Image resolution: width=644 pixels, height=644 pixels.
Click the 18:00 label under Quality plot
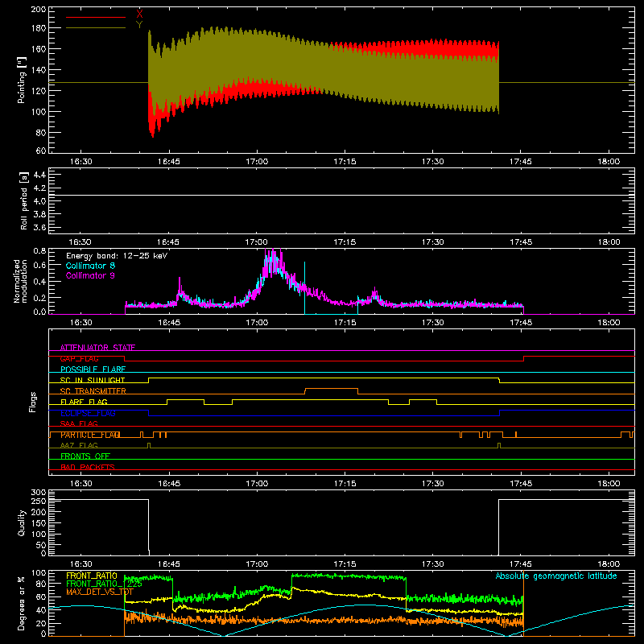pos(609,564)
